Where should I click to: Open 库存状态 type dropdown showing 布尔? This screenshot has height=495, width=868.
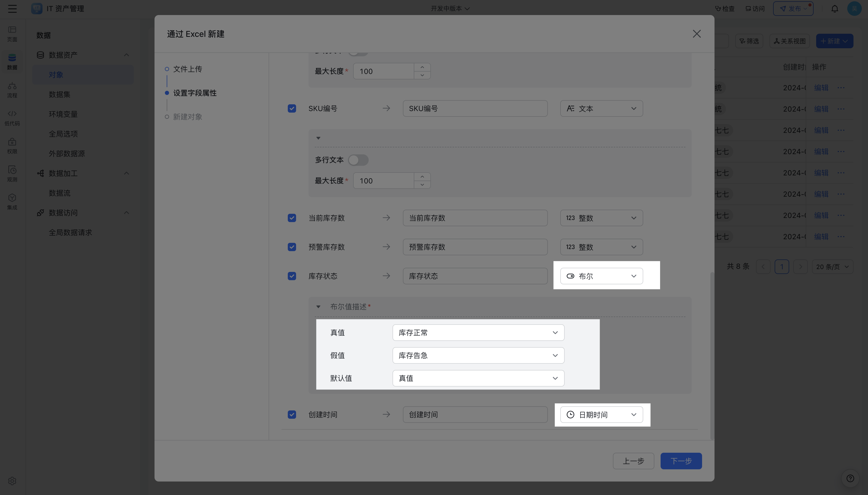[601, 276]
